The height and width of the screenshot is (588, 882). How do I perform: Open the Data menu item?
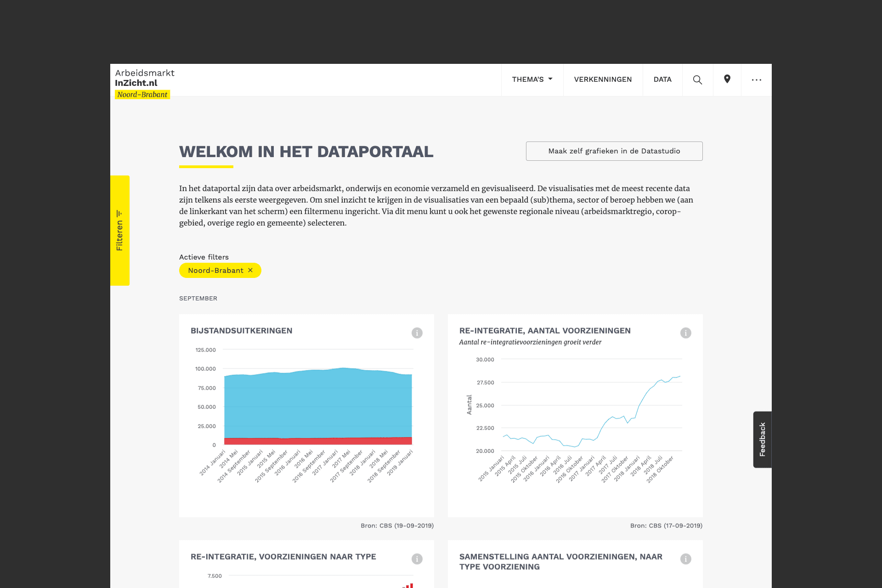[x=662, y=79]
